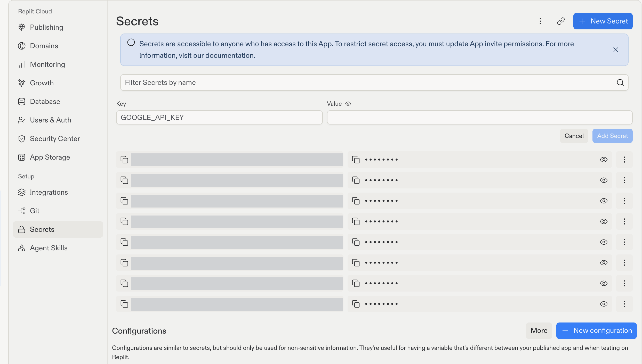Viewport: 642px width, 364px height.
Task: Click the New Secret button
Action: tap(603, 21)
